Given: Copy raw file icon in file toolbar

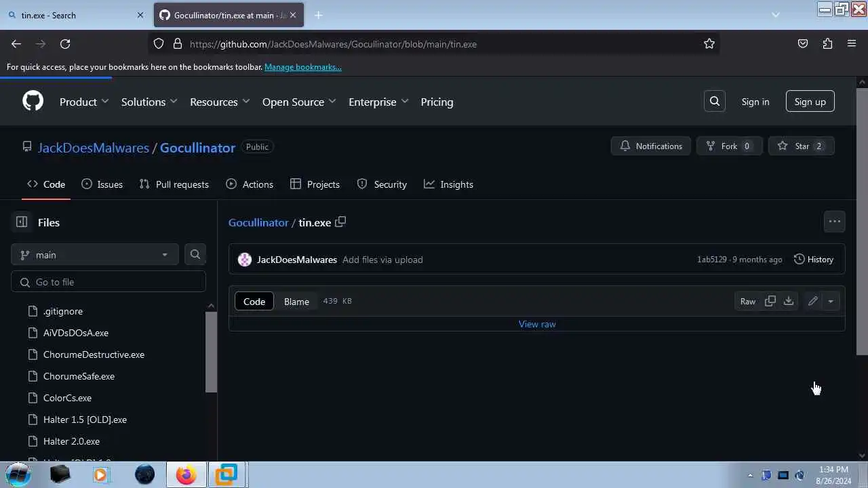Looking at the screenshot, I should tap(770, 302).
